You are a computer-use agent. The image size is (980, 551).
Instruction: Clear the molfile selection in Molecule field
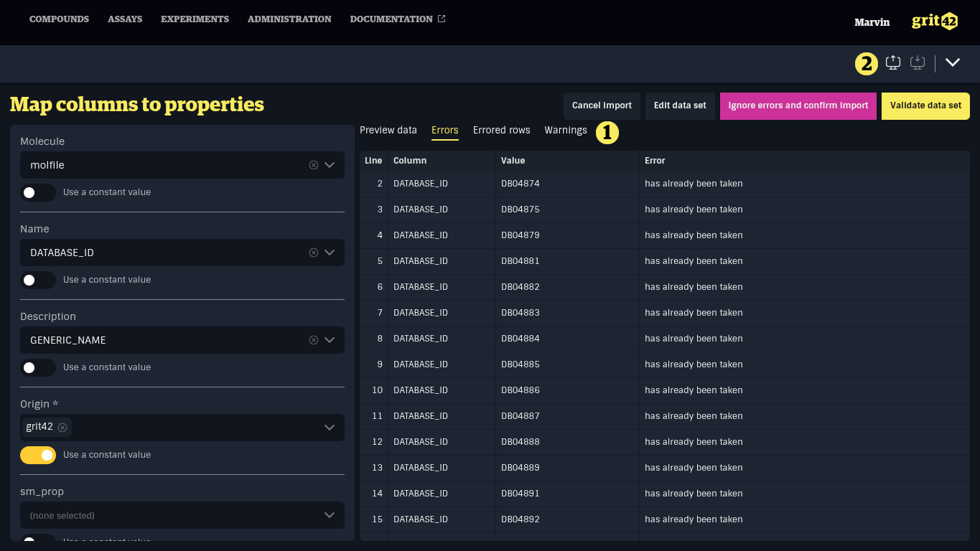[314, 165]
